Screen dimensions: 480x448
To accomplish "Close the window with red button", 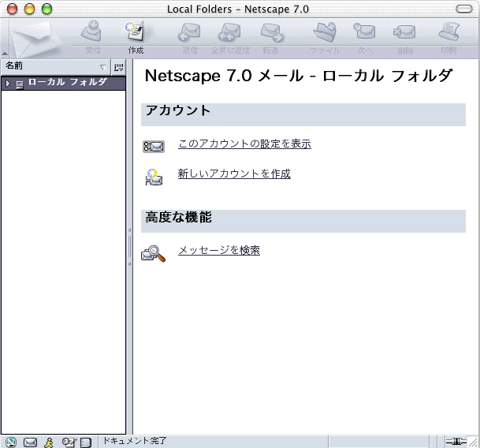I will 13,9.
